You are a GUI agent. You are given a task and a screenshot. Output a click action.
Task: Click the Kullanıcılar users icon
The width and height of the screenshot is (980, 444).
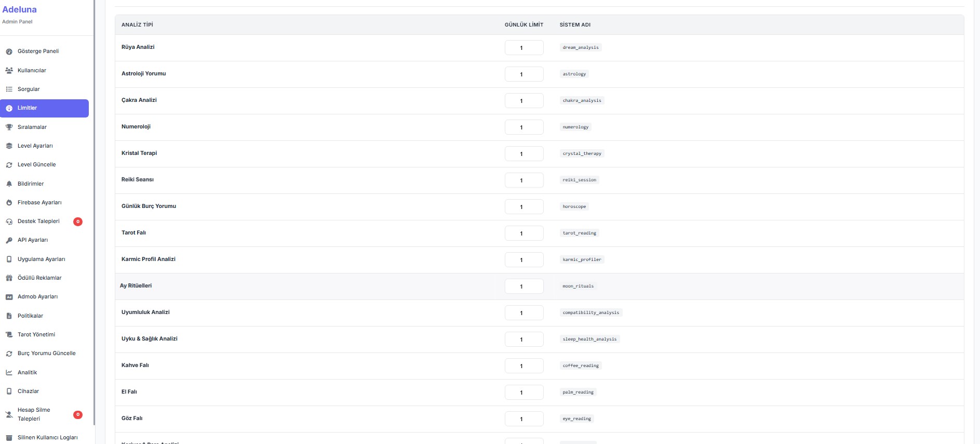point(9,70)
